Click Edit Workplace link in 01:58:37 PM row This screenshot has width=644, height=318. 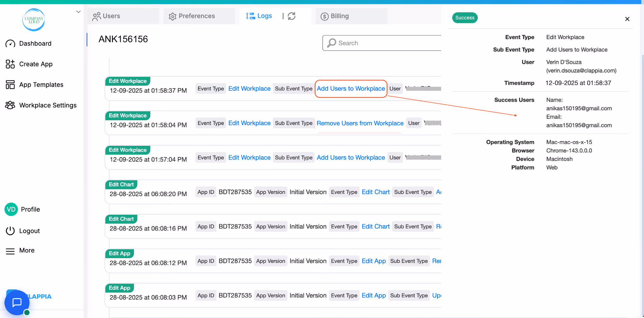[x=249, y=89]
